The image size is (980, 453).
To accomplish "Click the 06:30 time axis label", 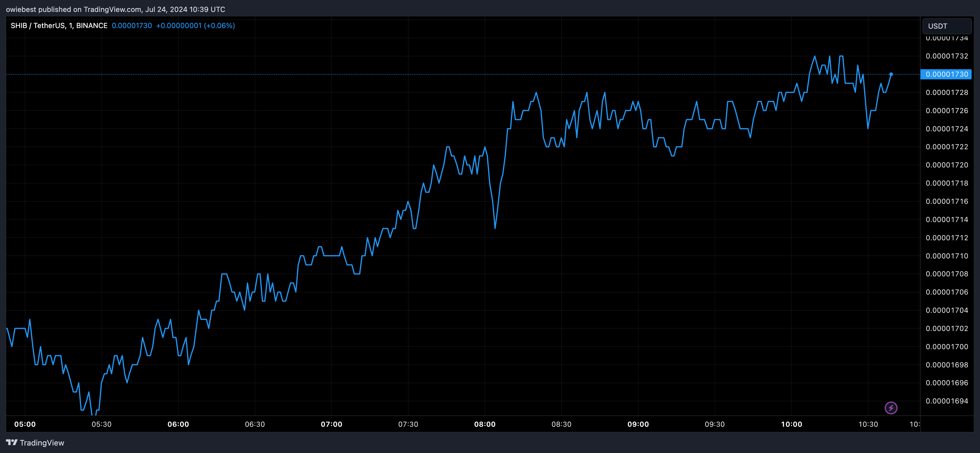I will click(x=255, y=424).
